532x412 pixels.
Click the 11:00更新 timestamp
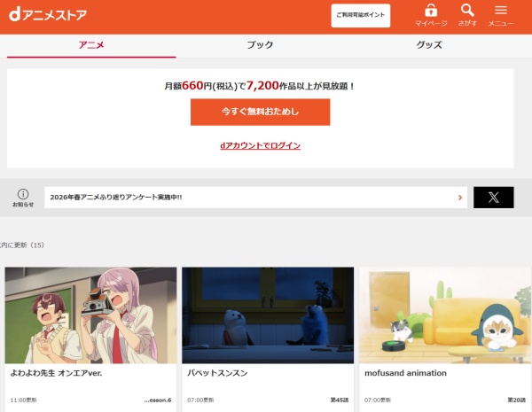point(23,400)
